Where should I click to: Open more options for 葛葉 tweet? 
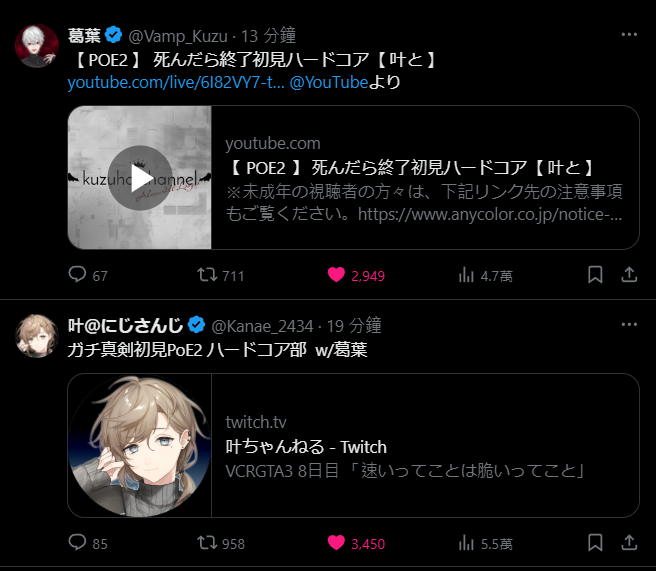[629, 35]
